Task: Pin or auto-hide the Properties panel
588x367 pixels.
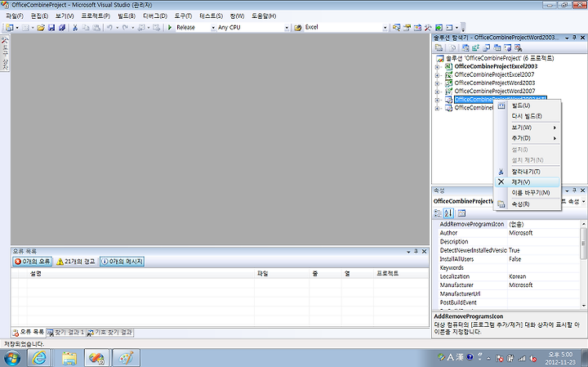Action: pyautogui.click(x=574, y=190)
